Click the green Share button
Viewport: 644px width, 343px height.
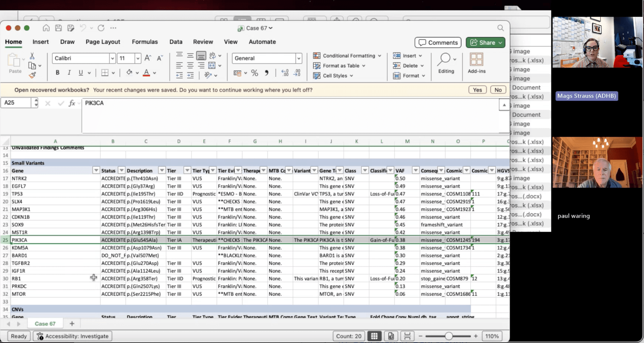click(485, 42)
